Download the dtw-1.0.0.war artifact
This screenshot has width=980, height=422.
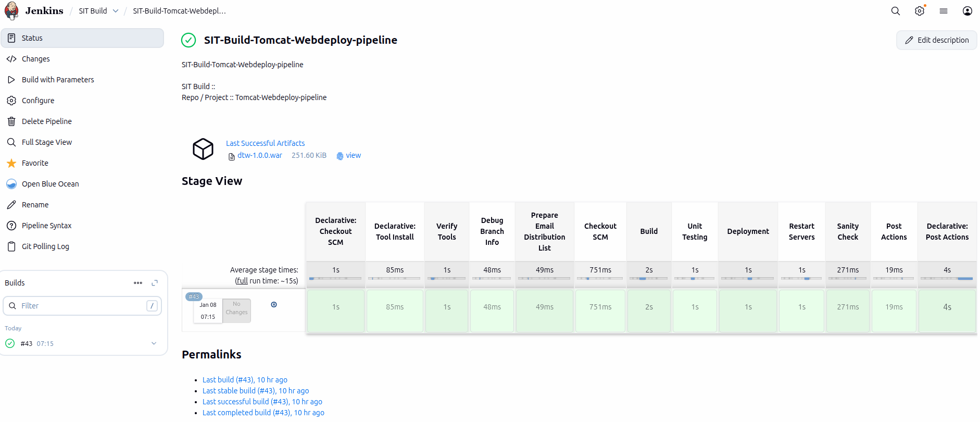click(259, 155)
